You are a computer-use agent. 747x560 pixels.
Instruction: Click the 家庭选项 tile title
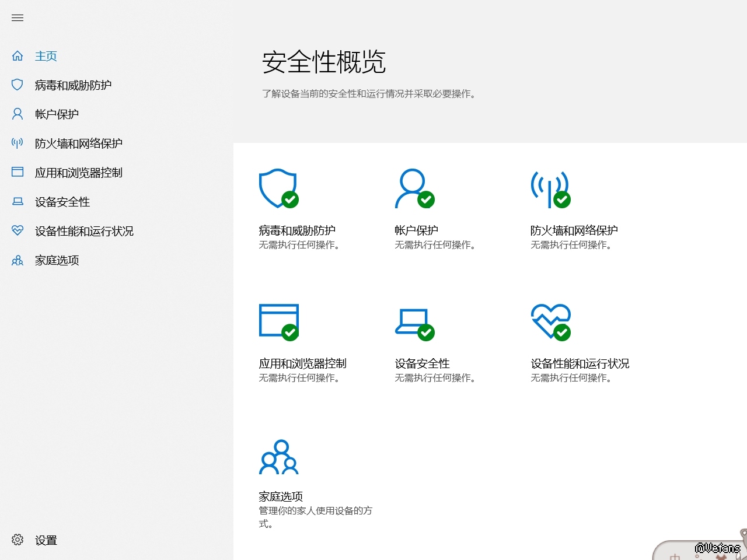pos(281,496)
